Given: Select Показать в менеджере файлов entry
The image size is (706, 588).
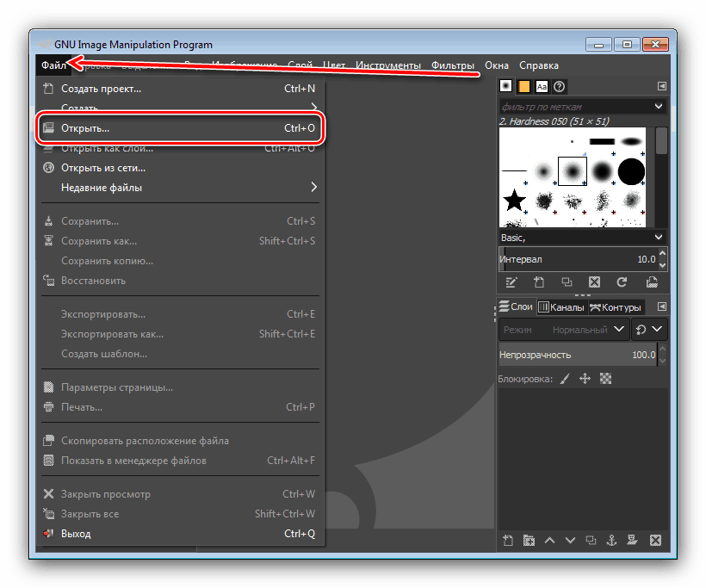Looking at the screenshot, I should (180, 461).
